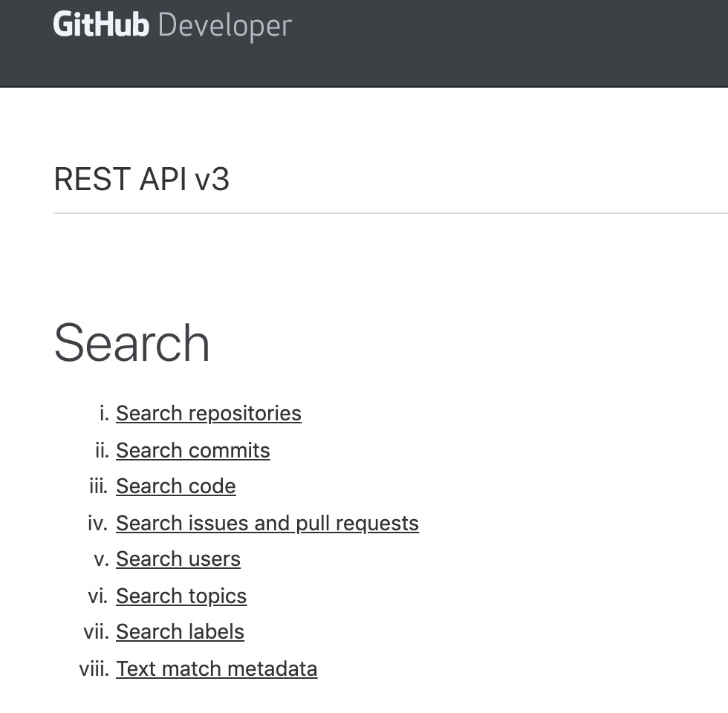This screenshot has height=713, width=728.
Task: Click the GitHub logo in the header
Action: (102, 25)
